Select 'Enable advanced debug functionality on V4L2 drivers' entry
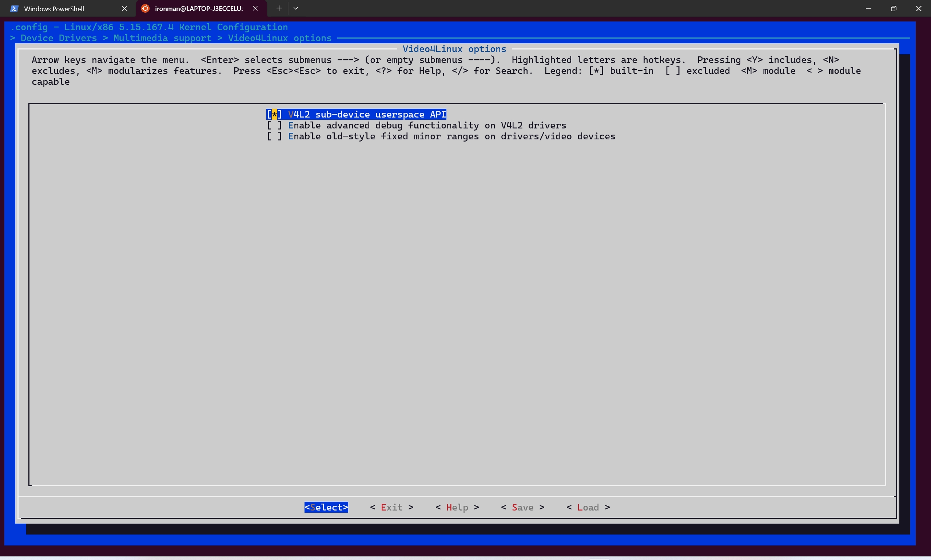931x560 pixels. [427, 125]
